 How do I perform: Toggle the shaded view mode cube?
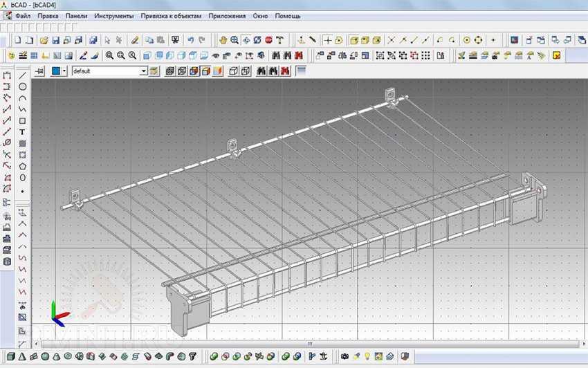pos(205,71)
